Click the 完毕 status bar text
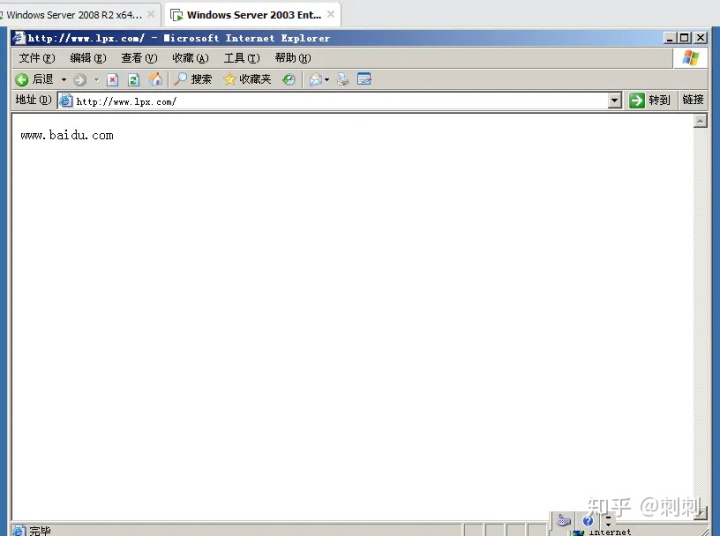 tap(39, 531)
